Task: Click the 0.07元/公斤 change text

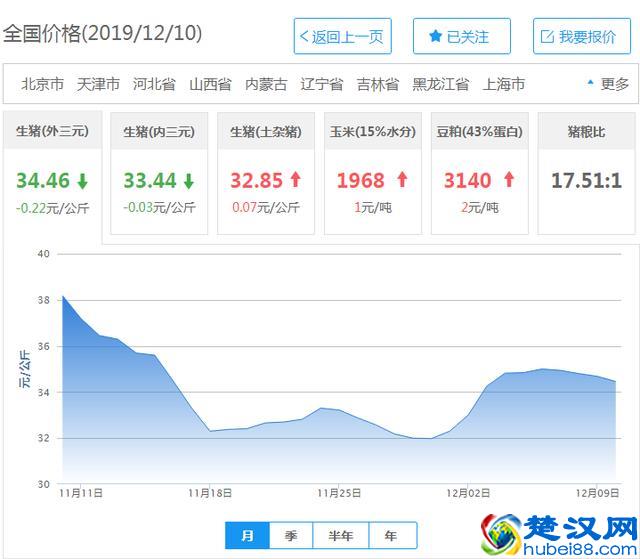Action: click(x=266, y=208)
